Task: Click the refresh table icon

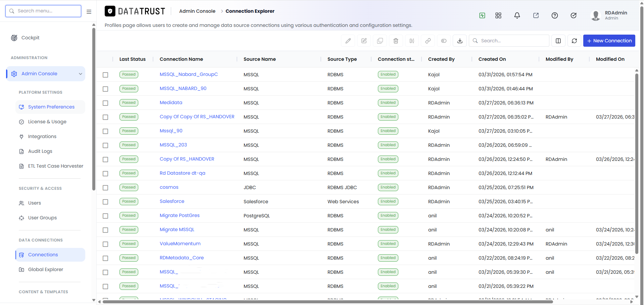Action: tap(574, 41)
